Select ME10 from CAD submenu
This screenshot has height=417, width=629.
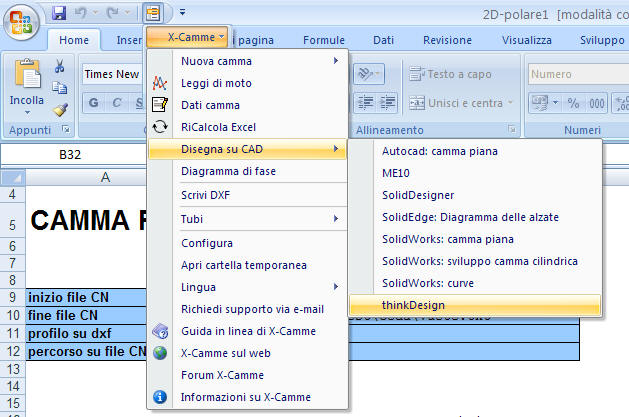point(475,173)
